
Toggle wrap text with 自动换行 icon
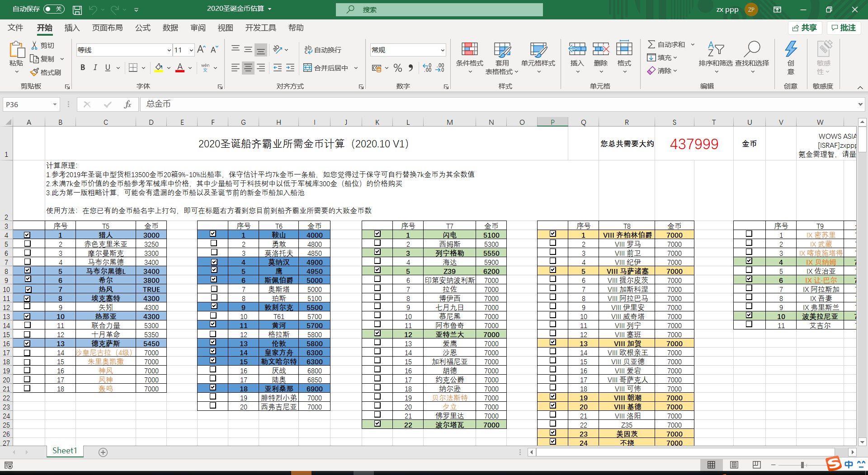(322, 50)
